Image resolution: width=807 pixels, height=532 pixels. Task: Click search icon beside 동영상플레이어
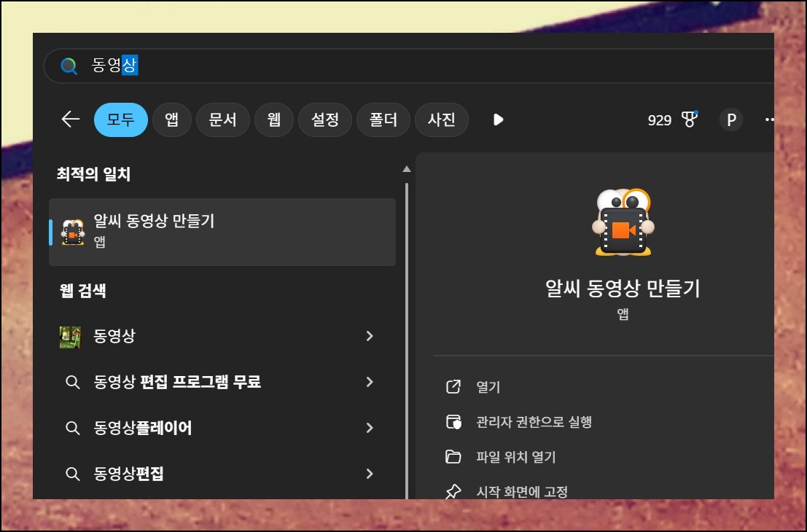coord(73,428)
